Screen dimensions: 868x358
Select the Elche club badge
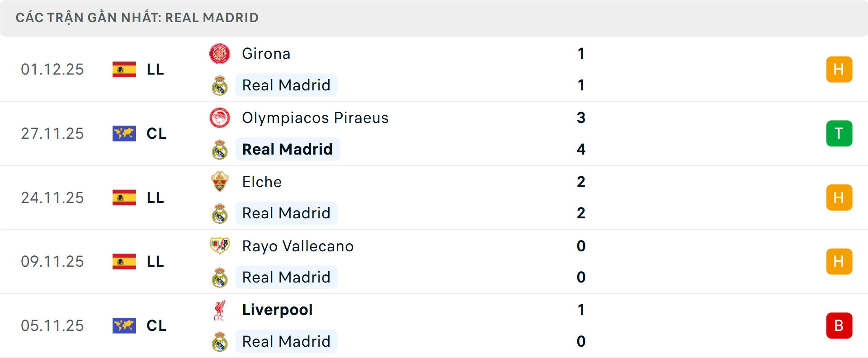point(220,182)
